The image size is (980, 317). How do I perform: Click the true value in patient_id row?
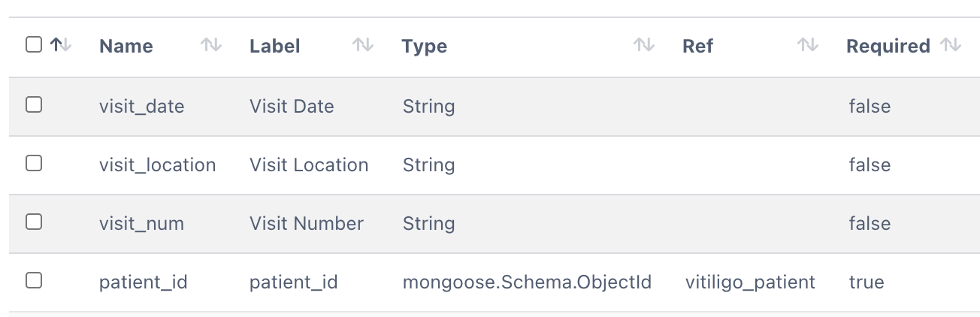pyautogui.click(x=867, y=282)
